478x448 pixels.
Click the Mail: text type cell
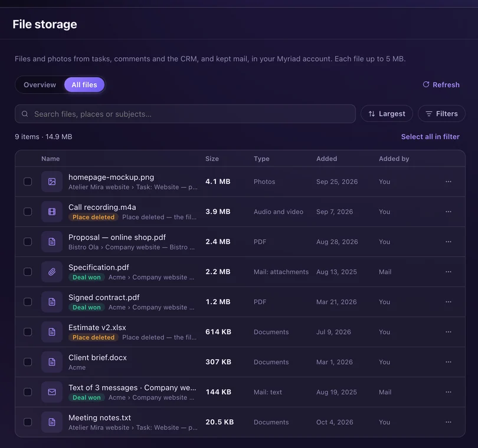pyautogui.click(x=268, y=392)
